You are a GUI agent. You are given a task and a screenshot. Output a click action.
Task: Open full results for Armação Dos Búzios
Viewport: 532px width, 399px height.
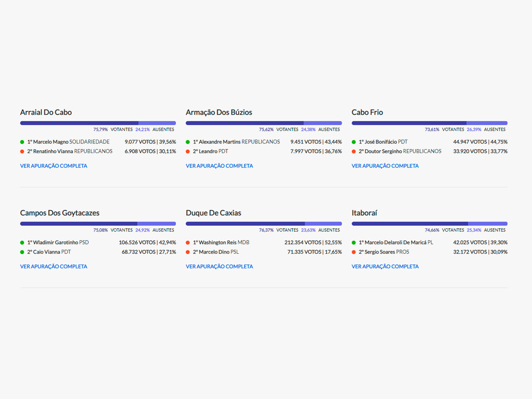tap(219, 166)
